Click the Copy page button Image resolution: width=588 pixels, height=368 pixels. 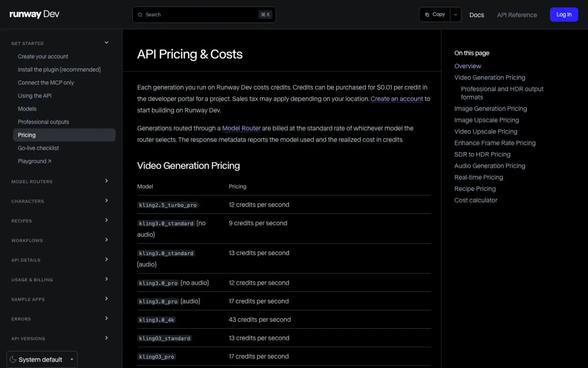(435, 15)
